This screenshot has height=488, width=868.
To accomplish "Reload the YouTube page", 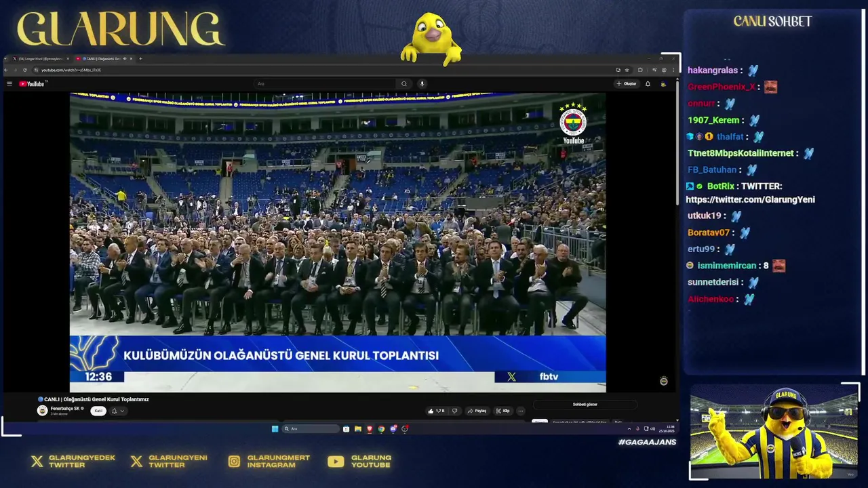I will tap(25, 70).
